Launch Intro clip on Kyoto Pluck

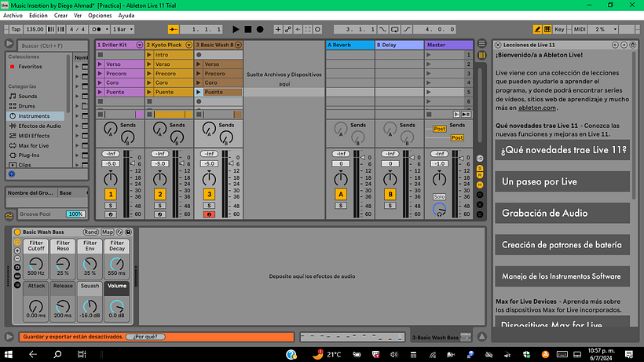click(149, 55)
